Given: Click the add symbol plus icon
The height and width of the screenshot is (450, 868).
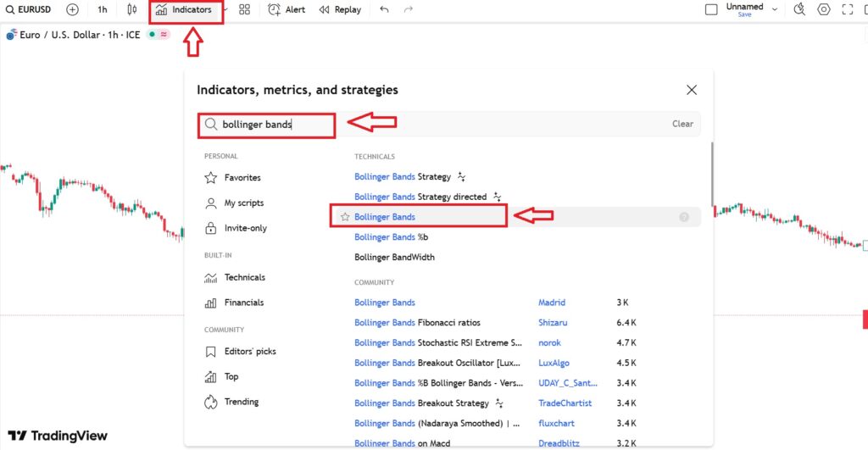Looking at the screenshot, I should [x=72, y=10].
